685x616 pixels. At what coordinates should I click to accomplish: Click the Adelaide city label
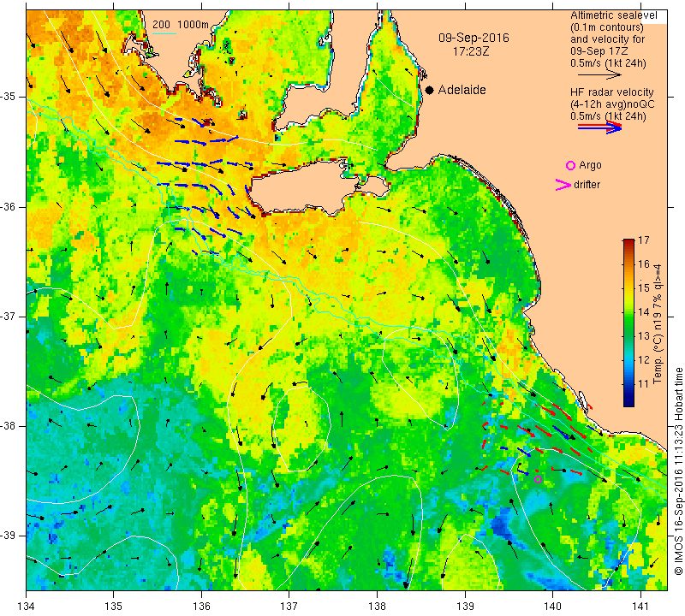click(x=462, y=90)
